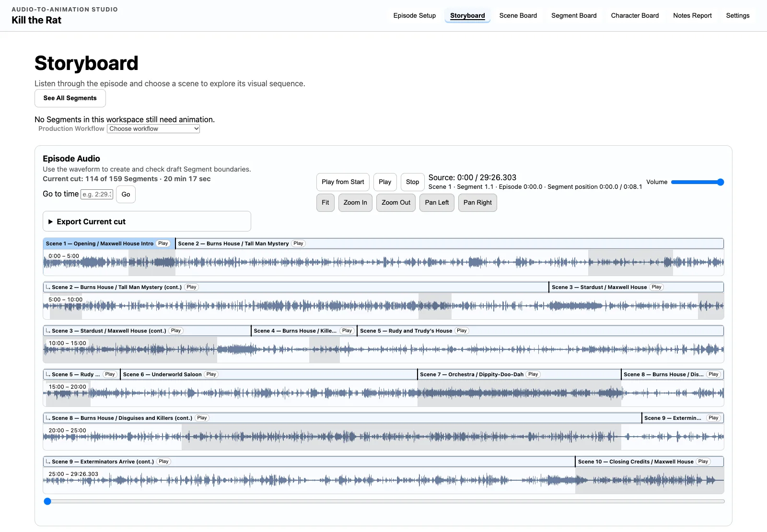
Task: Play Scene 1 Opening / Maxwell House Intro
Action: 163,243
